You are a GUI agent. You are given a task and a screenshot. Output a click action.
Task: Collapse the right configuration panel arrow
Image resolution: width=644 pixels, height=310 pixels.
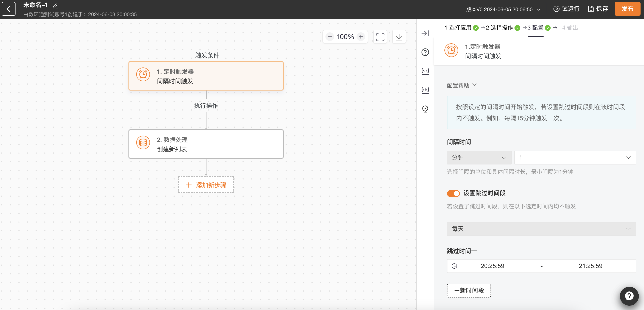coord(425,33)
